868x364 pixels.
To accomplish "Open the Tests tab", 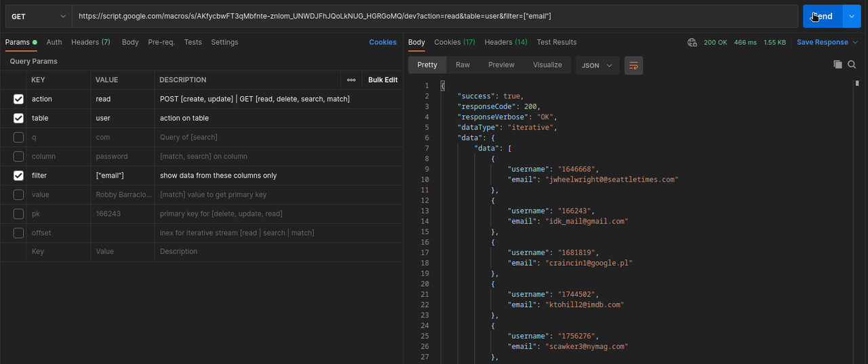I will click(193, 42).
